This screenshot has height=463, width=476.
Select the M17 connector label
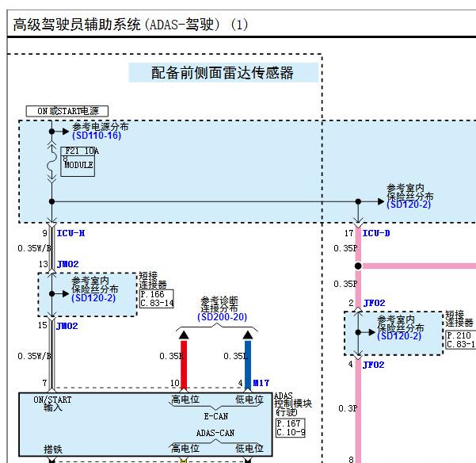coord(261,383)
